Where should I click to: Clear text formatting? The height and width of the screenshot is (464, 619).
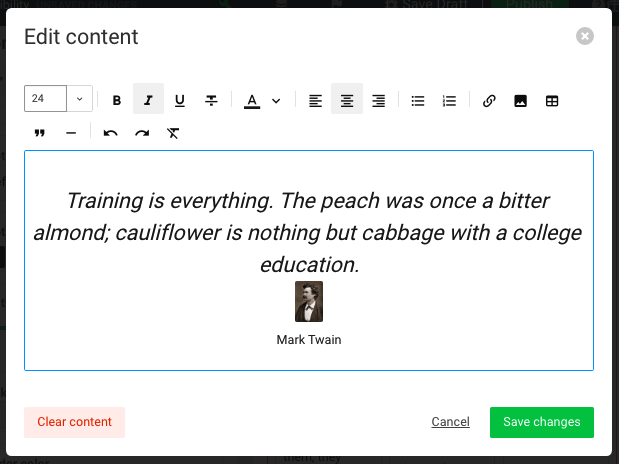pos(173,133)
